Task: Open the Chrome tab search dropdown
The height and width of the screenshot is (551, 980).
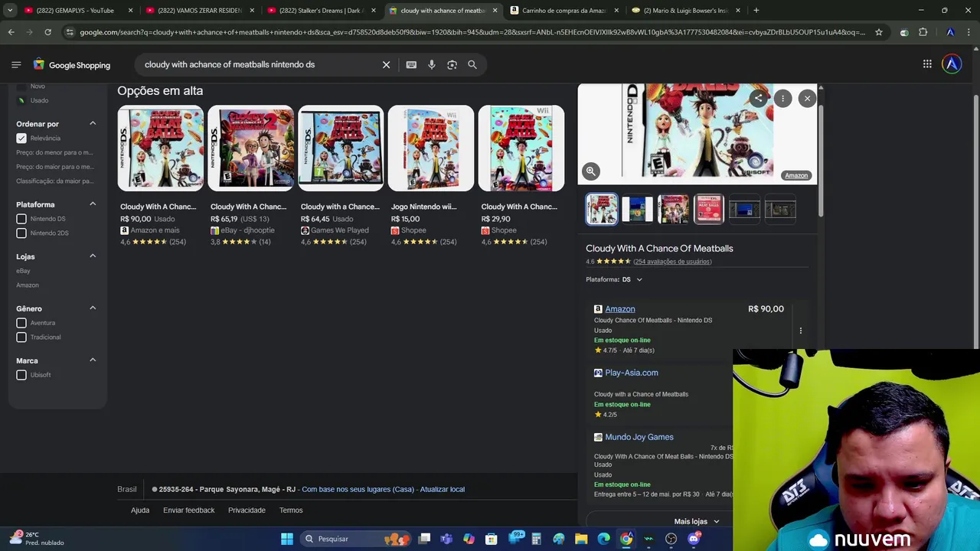Action: pos(10,11)
